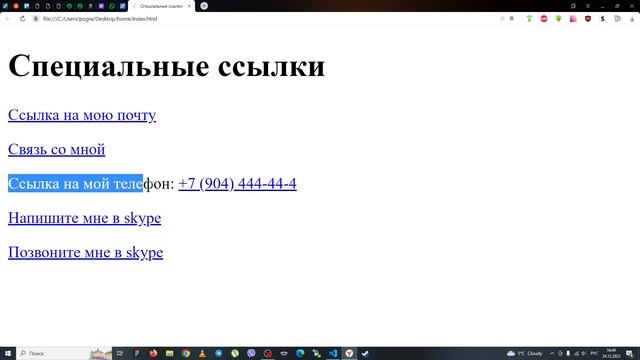Open the link Ссылка на мою почту
The image size is (640, 360).
pos(82,115)
